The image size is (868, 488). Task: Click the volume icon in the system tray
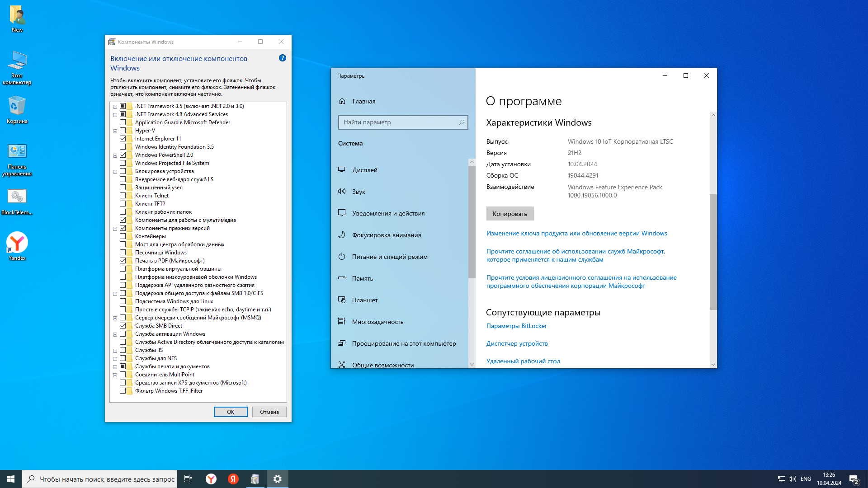[x=792, y=479]
